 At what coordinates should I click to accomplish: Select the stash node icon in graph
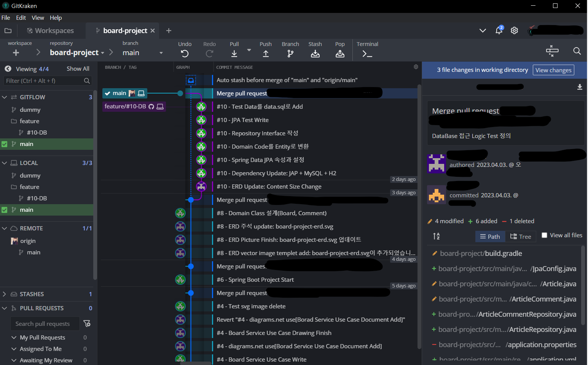pyautogui.click(x=191, y=80)
